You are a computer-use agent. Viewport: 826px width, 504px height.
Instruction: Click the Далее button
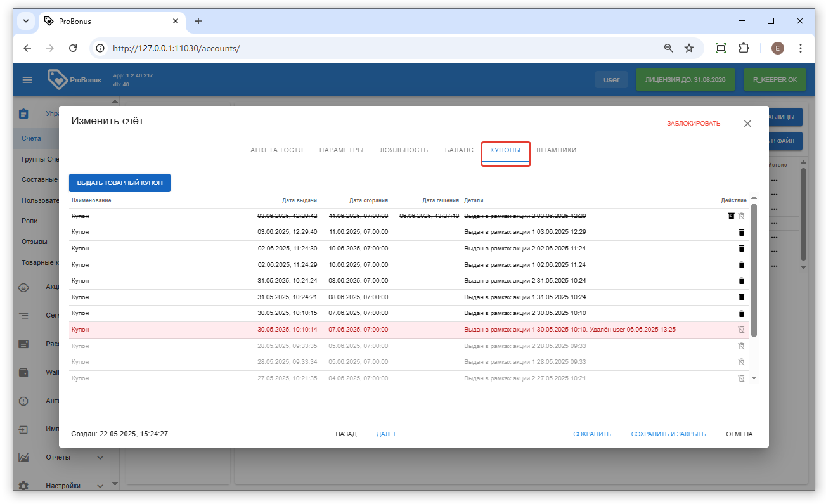387,434
